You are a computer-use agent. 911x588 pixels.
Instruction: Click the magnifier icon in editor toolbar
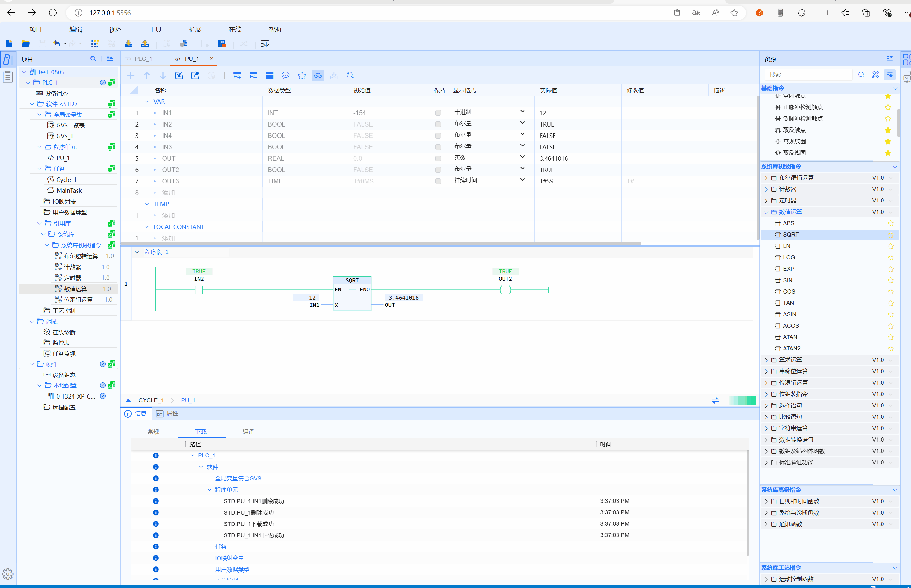point(350,76)
